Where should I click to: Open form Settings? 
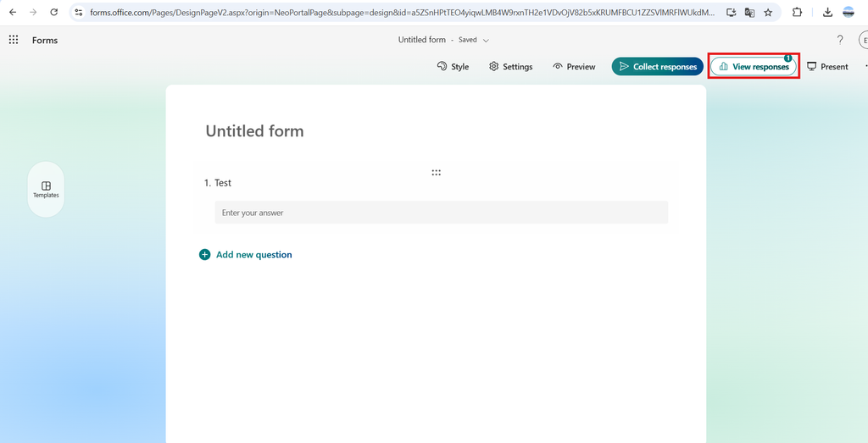pyautogui.click(x=510, y=67)
